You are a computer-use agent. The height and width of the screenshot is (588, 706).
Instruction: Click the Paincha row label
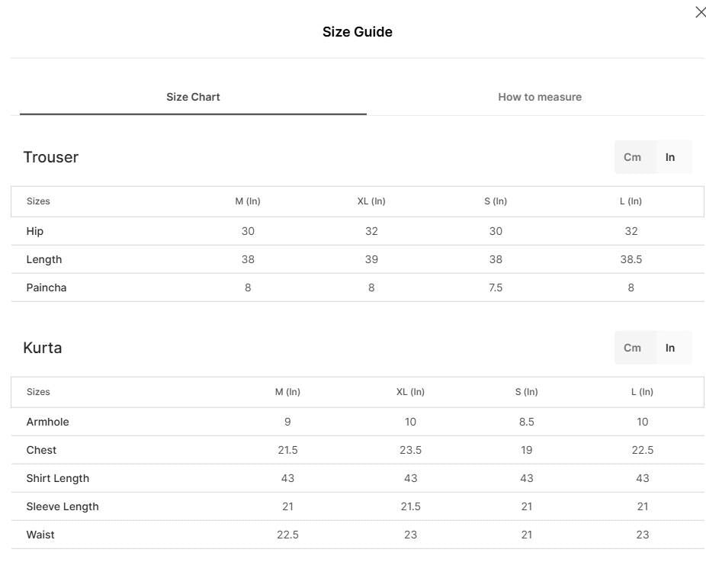click(47, 288)
